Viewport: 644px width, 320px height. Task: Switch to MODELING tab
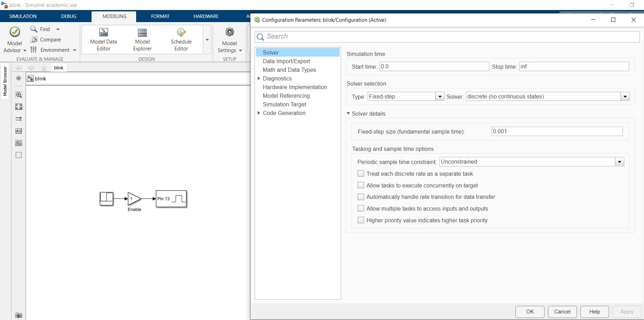114,16
